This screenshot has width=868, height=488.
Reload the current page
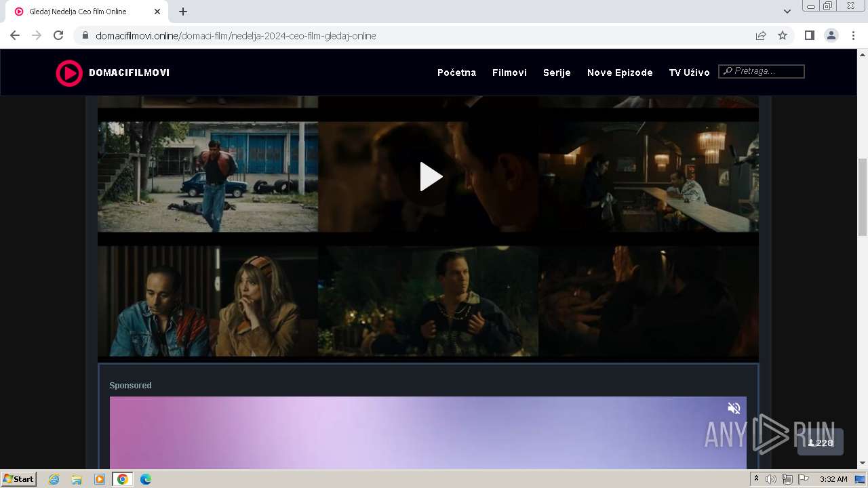point(58,35)
